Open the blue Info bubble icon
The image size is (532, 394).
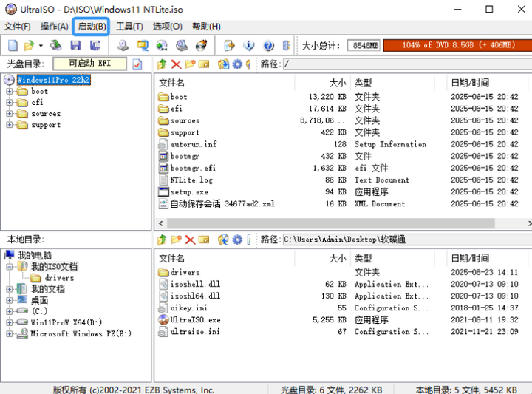[249, 45]
